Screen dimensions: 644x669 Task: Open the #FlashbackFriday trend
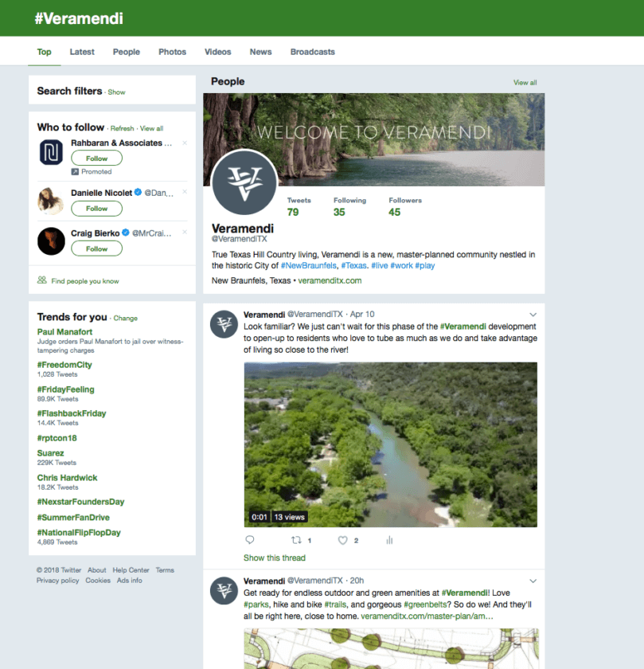point(72,413)
